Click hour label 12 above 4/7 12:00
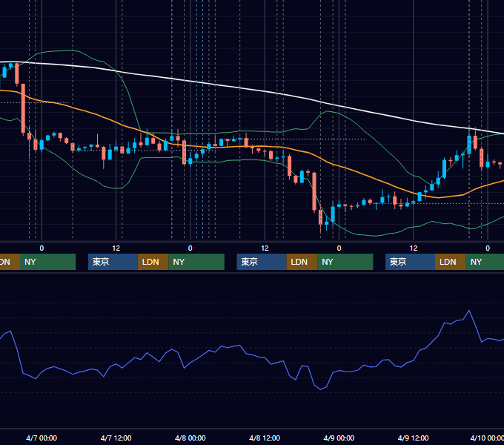Viewport: 504px width, 445px height. pos(116,248)
